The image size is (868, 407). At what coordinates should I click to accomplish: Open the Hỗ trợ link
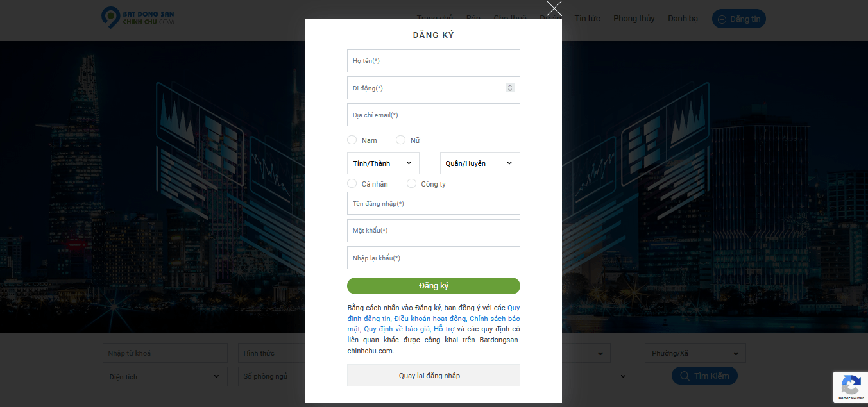click(x=444, y=329)
